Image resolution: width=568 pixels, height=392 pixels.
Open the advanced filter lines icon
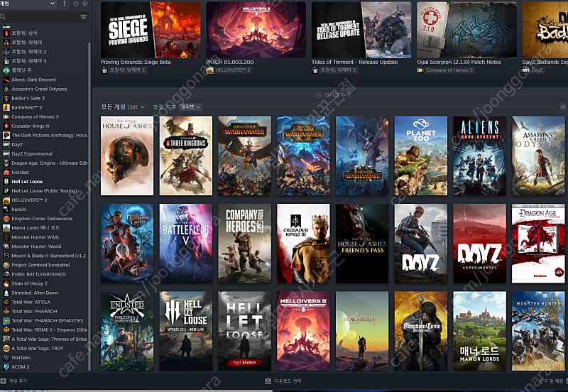[x=84, y=17]
